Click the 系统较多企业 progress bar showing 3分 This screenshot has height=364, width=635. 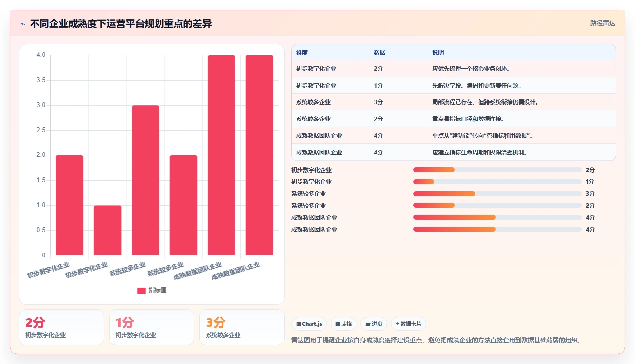[498, 194]
